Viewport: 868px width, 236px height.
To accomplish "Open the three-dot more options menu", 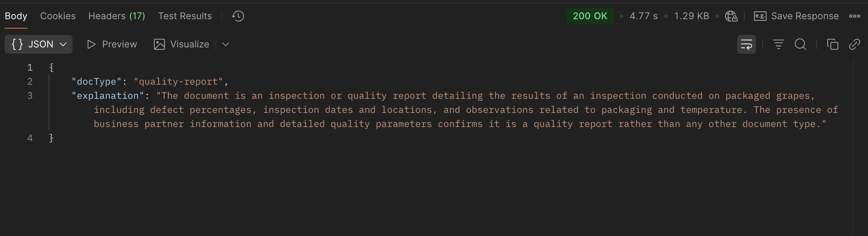I will pos(854,16).
